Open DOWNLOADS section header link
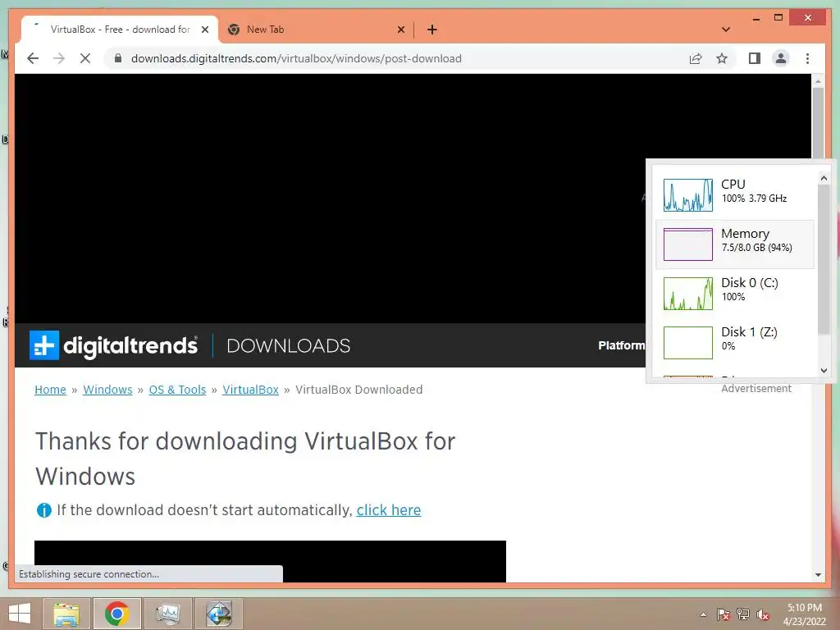This screenshot has width=840, height=630. click(288, 345)
